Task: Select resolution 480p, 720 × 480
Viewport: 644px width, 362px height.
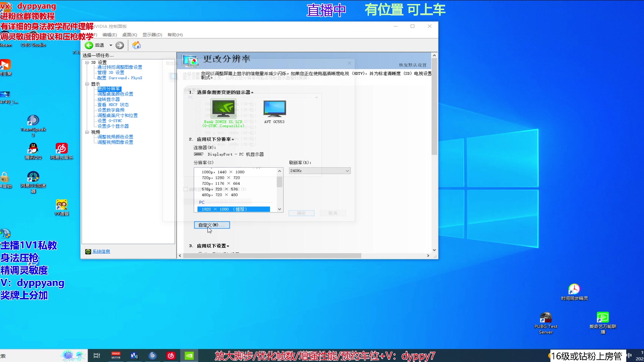Action: click(x=220, y=195)
